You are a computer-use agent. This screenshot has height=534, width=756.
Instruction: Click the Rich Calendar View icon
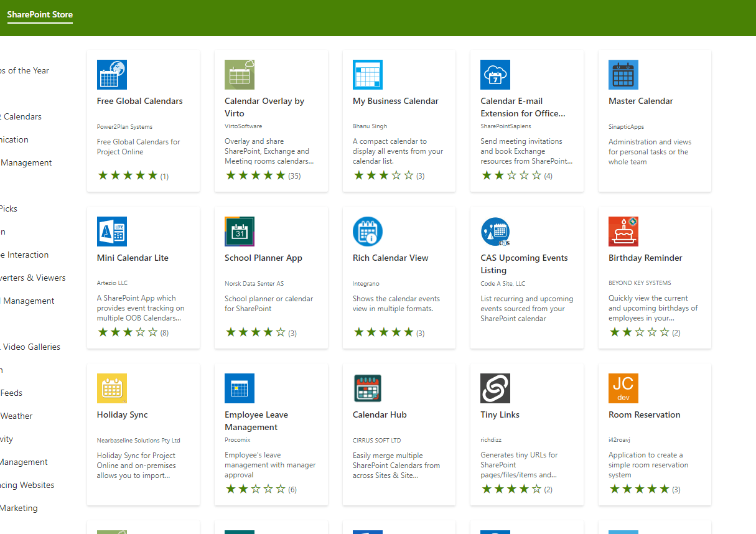368,232
